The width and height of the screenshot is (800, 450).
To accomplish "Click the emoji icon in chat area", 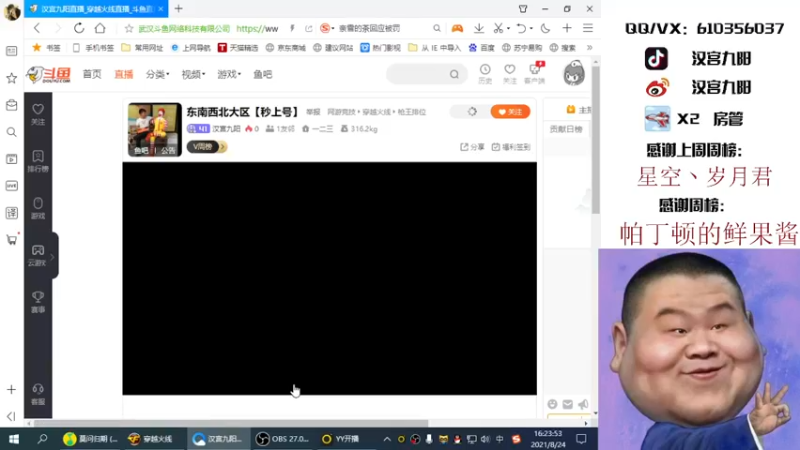I will click(x=553, y=404).
